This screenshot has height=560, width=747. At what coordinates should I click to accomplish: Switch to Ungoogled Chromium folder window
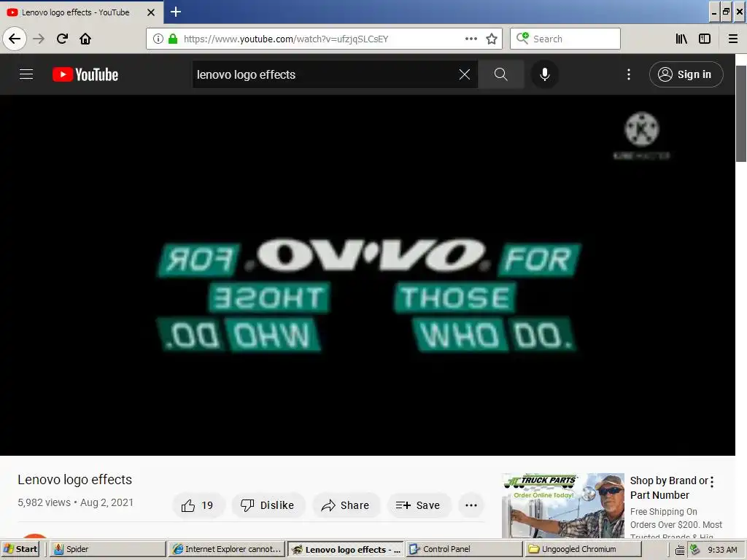pyautogui.click(x=582, y=549)
